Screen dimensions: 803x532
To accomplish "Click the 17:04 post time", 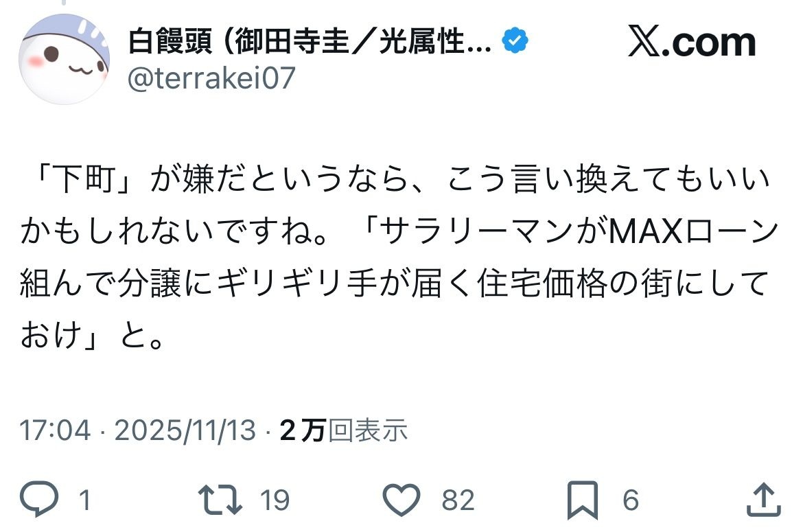I will click(x=55, y=430).
